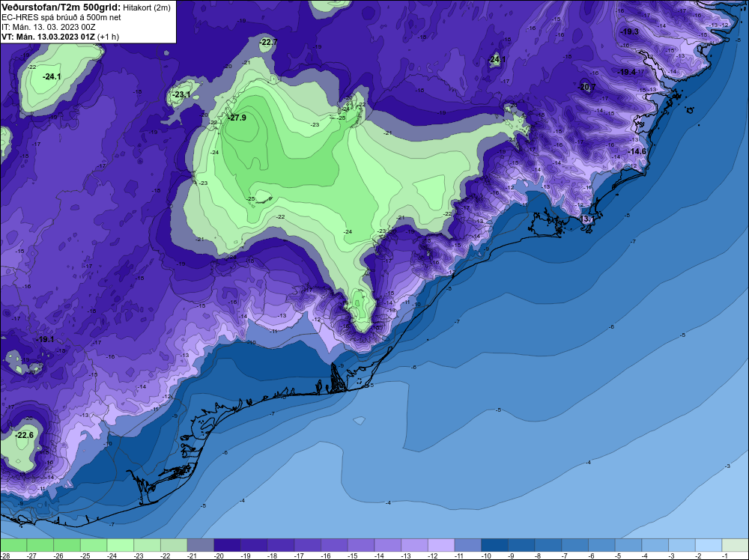This screenshot has width=749, height=560.
Task: Click the pale green legend swatch right of -1
Action: click(x=736, y=545)
